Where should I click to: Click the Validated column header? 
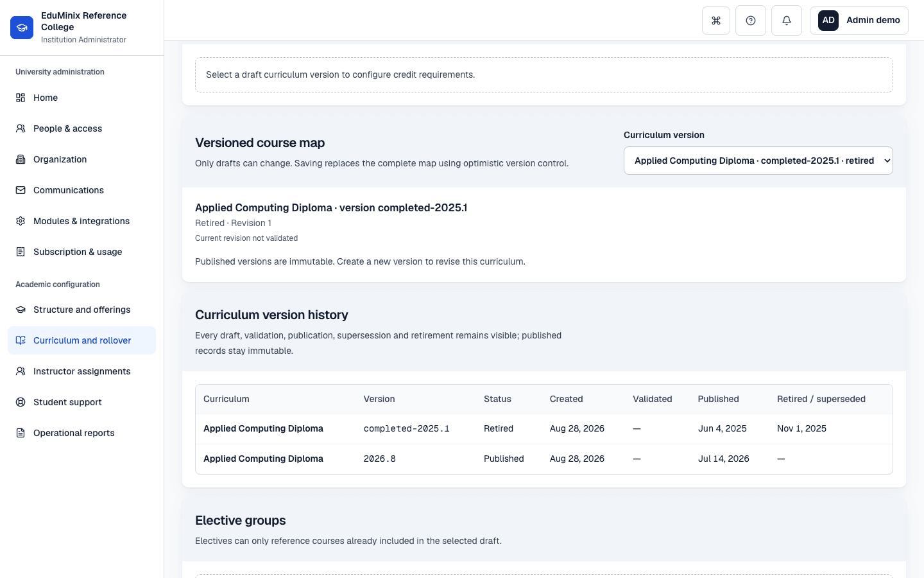(x=652, y=399)
